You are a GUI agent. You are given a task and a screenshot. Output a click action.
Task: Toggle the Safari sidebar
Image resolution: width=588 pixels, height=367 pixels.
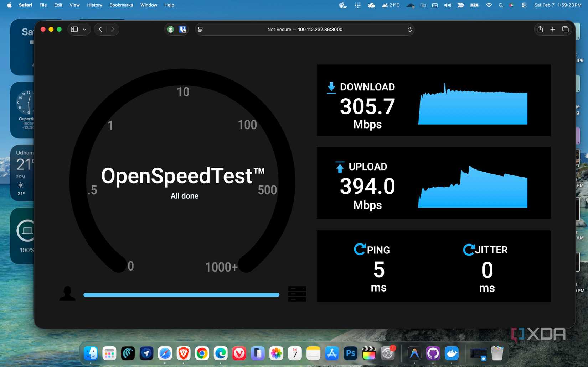[74, 30]
